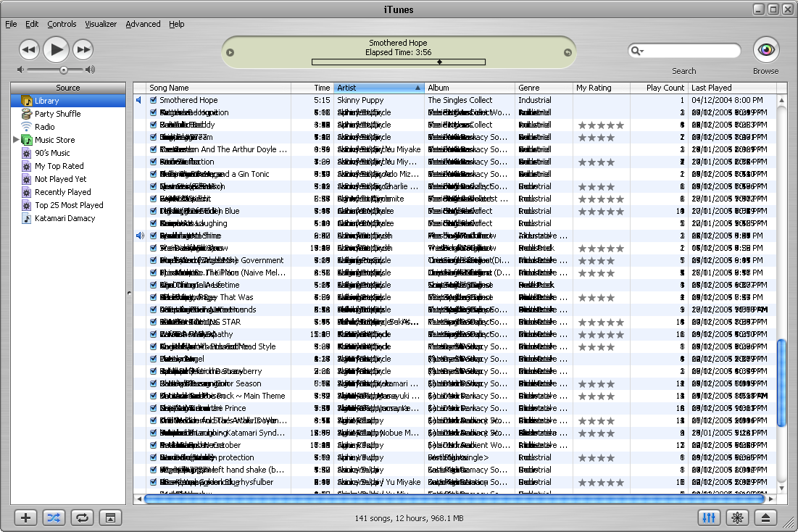Open the My Top Rated playlist

coord(59,166)
